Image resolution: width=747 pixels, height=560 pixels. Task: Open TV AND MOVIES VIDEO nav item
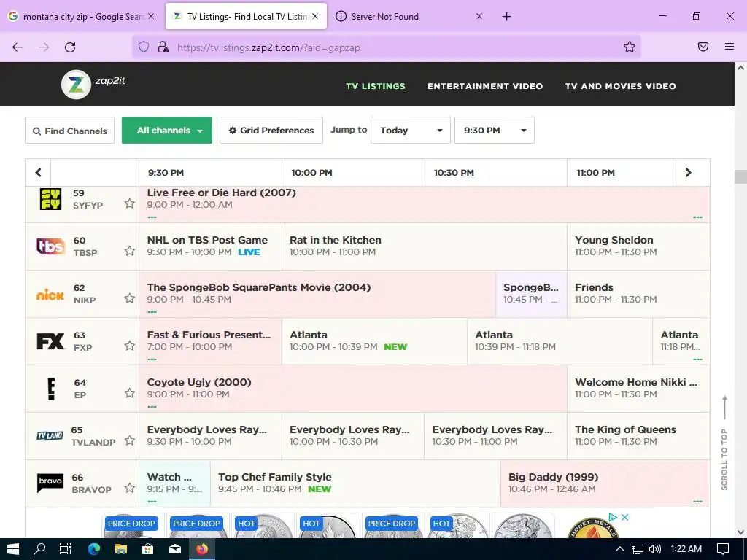(x=620, y=86)
